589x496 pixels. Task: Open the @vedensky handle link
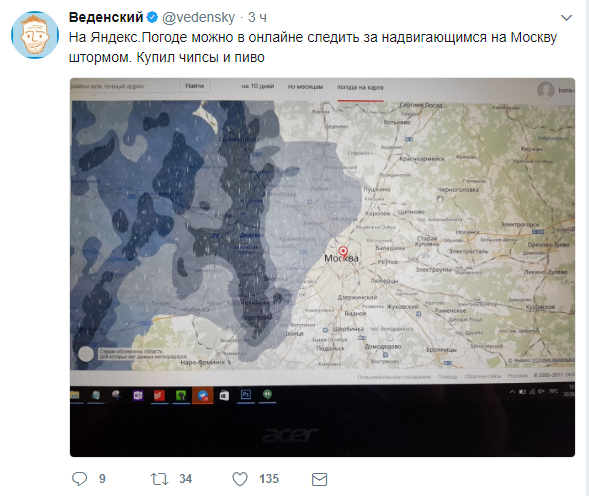coord(198,17)
